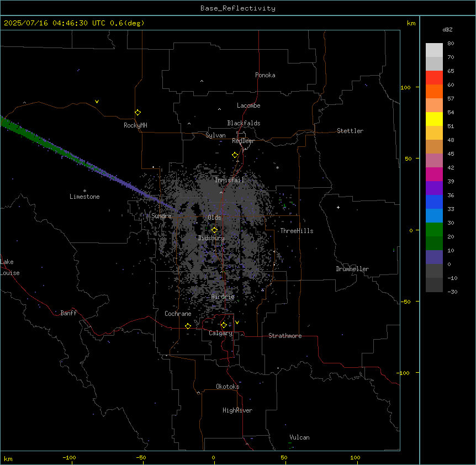476x465 pixels.
Task: Click the ThreeHills label
Action: coord(297,231)
